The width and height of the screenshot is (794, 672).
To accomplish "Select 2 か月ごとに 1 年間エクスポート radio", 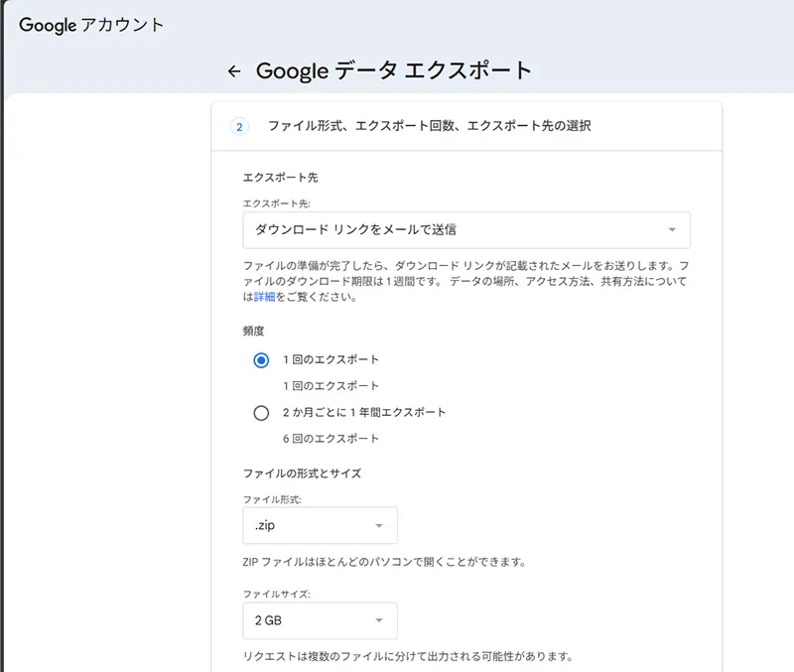I will 261,413.
